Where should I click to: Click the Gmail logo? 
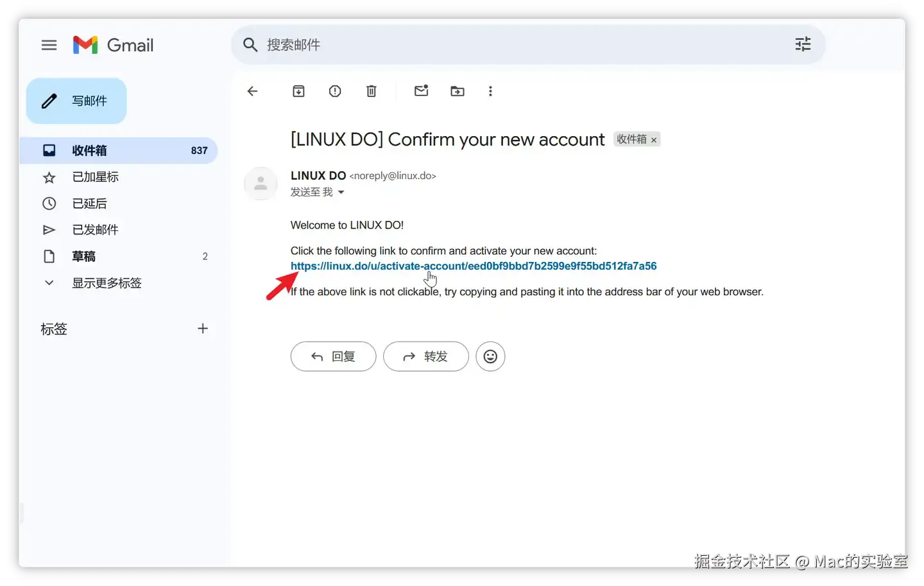pos(113,45)
